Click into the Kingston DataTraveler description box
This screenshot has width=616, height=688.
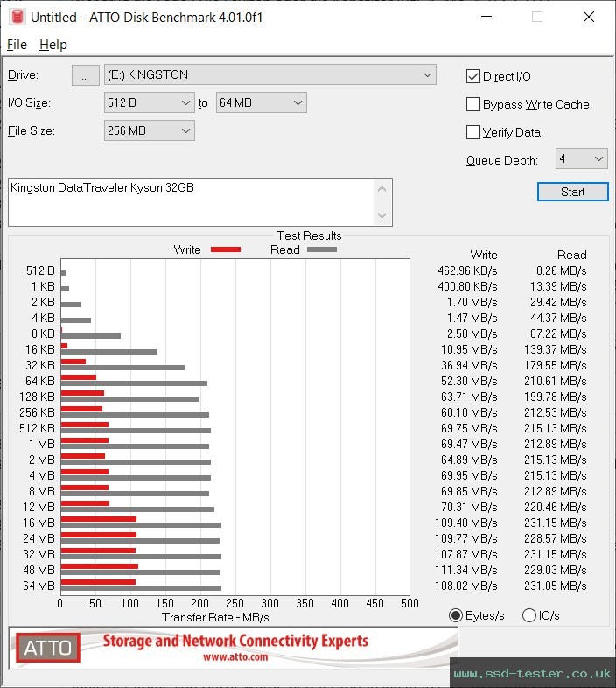point(192,202)
